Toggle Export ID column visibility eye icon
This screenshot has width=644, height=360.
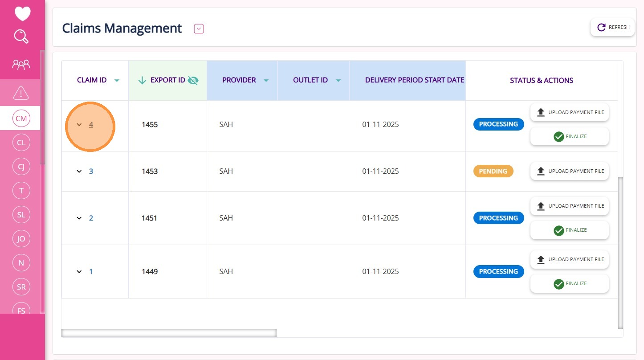(193, 80)
